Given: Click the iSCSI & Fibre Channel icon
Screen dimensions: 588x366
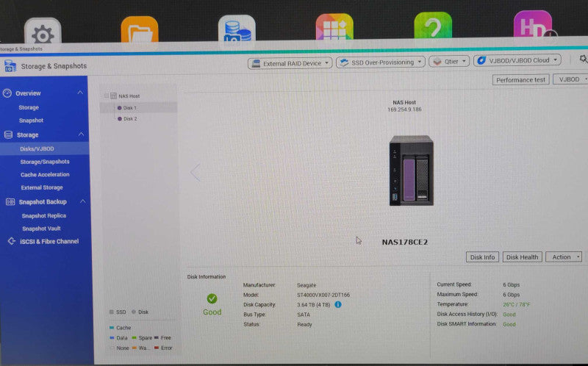Looking at the screenshot, I should click(11, 241).
